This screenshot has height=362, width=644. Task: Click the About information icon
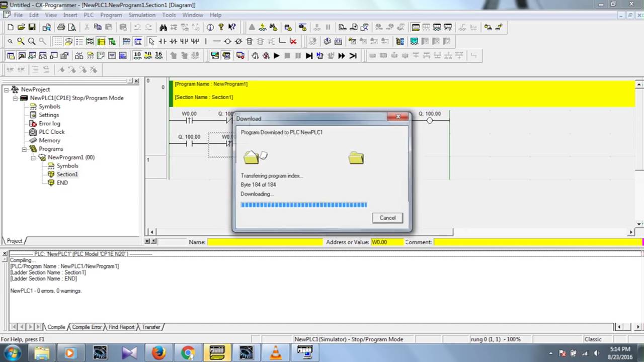click(x=210, y=27)
